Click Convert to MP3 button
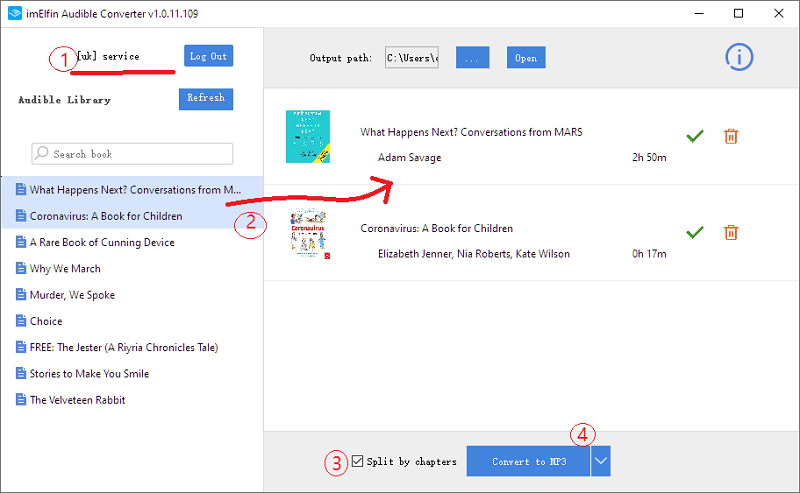800x493 pixels. coord(528,461)
